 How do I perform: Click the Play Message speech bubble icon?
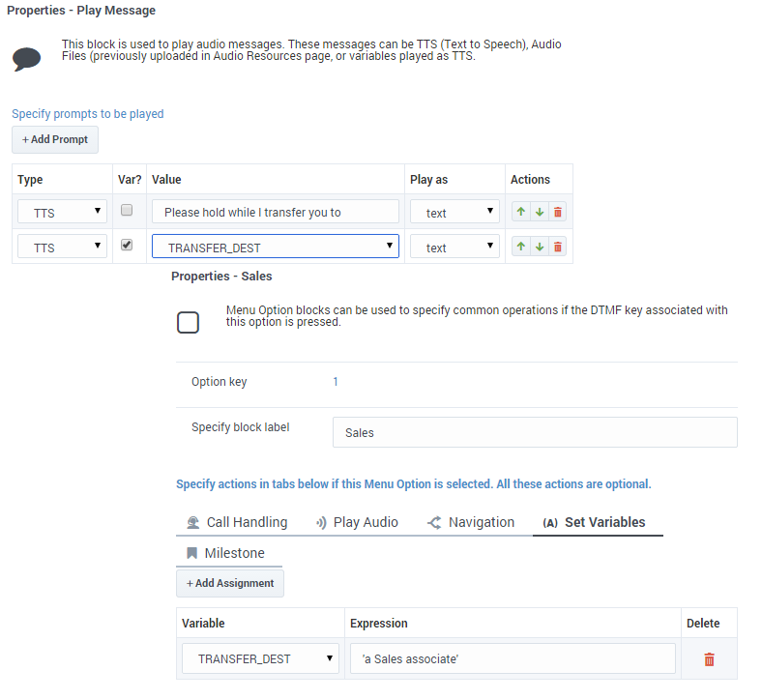coord(27,58)
